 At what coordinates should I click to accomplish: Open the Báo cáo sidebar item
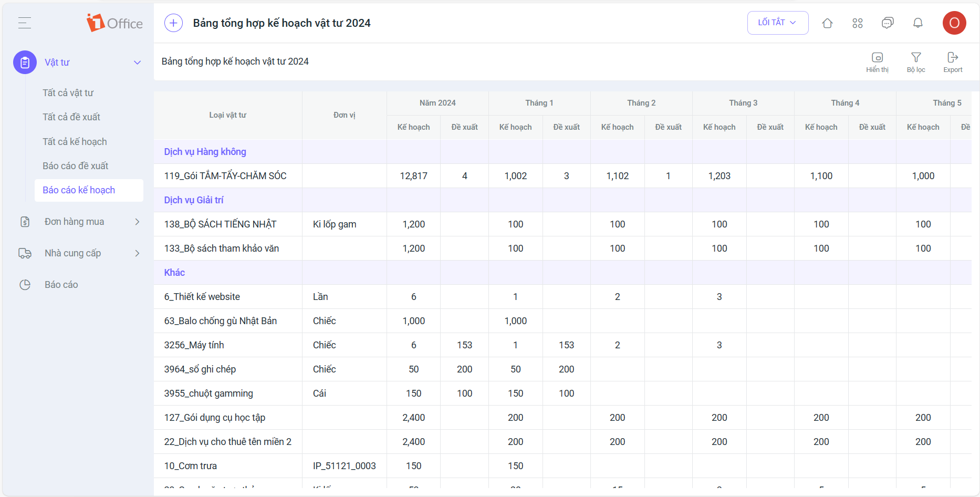tap(61, 285)
